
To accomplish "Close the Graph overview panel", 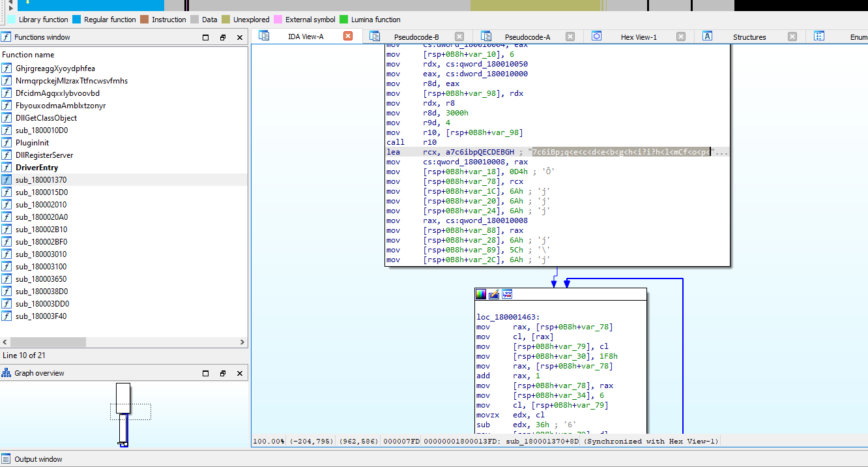I will (x=239, y=374).
